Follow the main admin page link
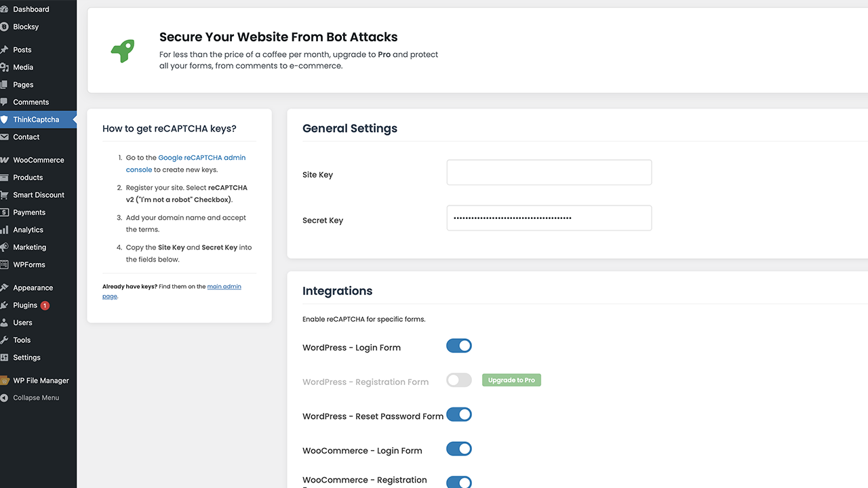868x488 pixels. point(224,287)
